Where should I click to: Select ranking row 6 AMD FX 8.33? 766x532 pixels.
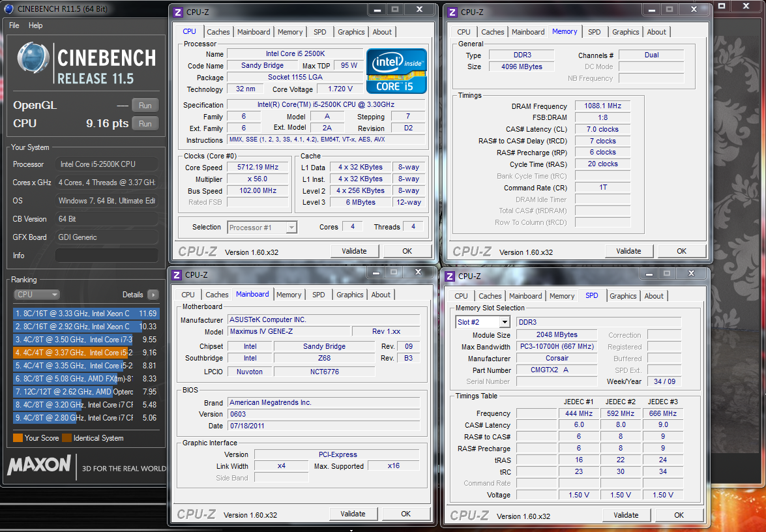(86, 379)
